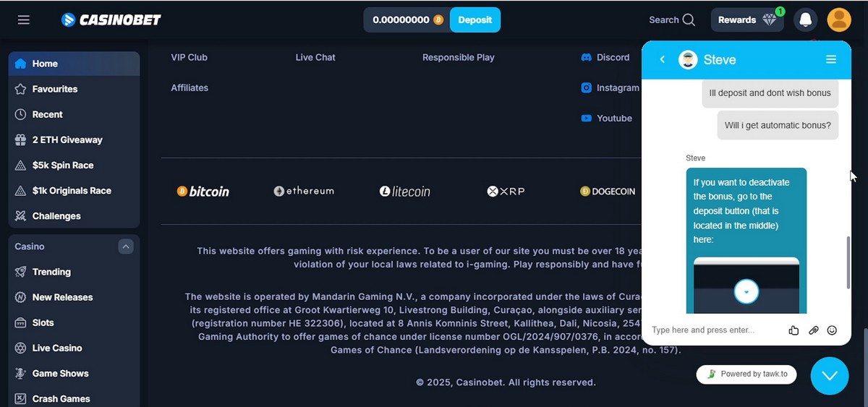This screenshot has width=868, height=407.
Task: Open the hamburger menu icon
Action: tap(24, 20)
